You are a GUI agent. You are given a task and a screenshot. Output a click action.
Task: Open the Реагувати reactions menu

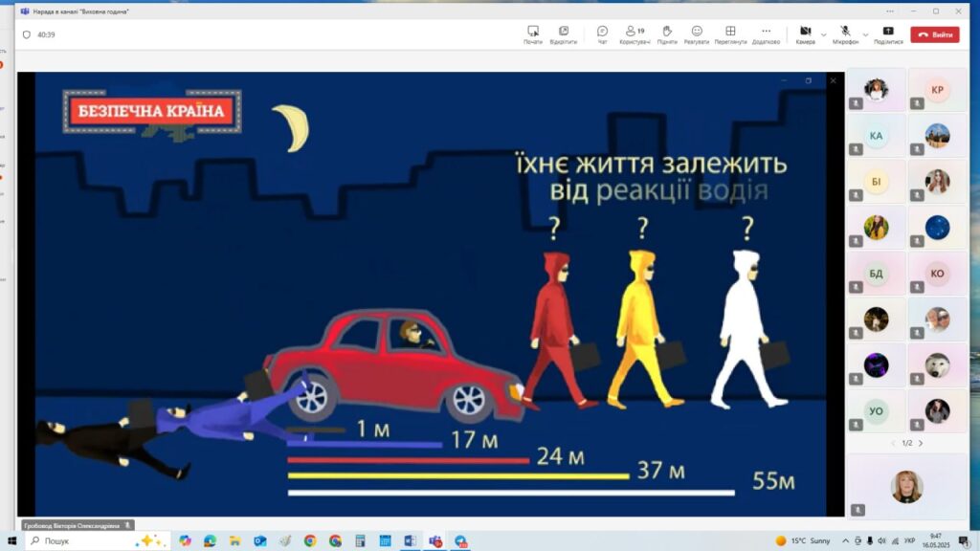point(696,34)
